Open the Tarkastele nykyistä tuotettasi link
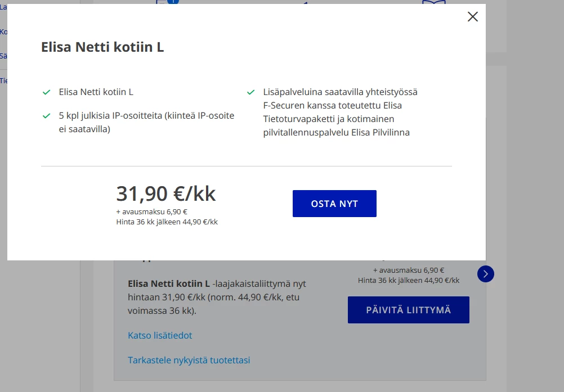Image resolution: width=564 pixels, height=392 pixels. (x=189, y=360)
